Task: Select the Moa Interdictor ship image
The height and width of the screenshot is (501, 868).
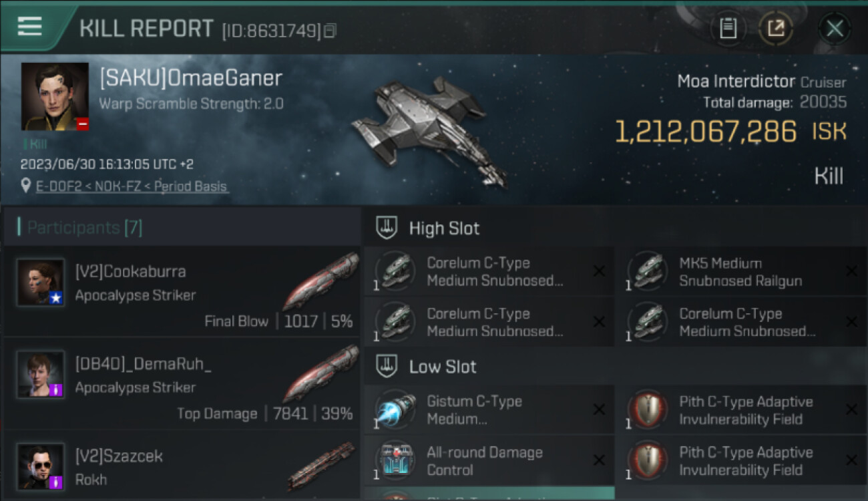Action: (x=427, y=130)
